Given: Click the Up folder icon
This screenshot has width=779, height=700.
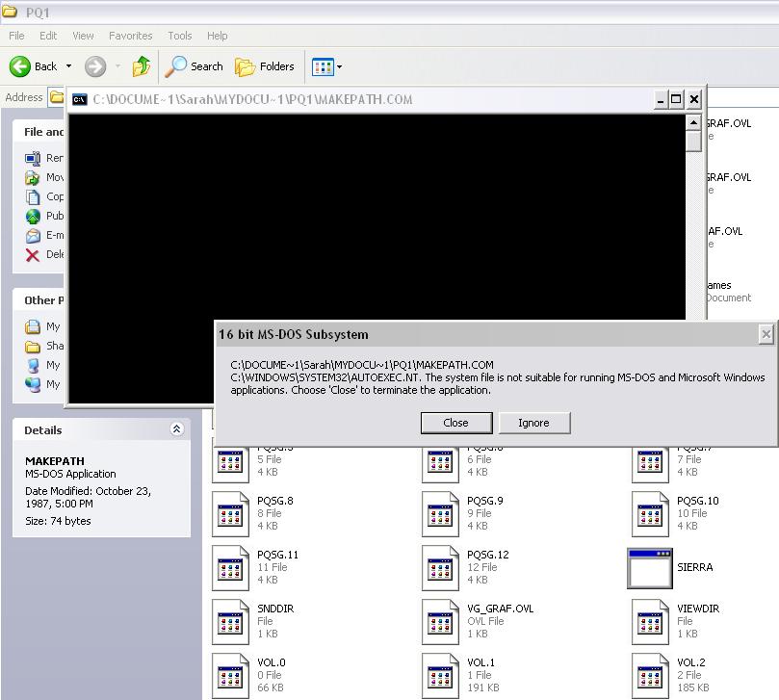Looking at the screenshot, I should point(142,66).
